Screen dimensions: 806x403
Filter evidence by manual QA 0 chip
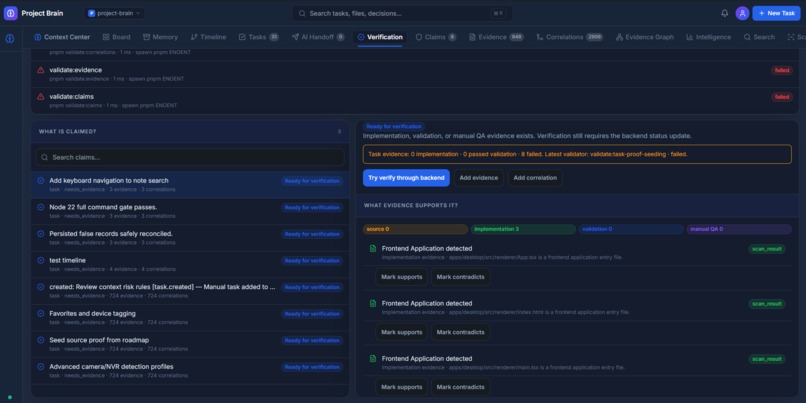[x=739, y=229]
